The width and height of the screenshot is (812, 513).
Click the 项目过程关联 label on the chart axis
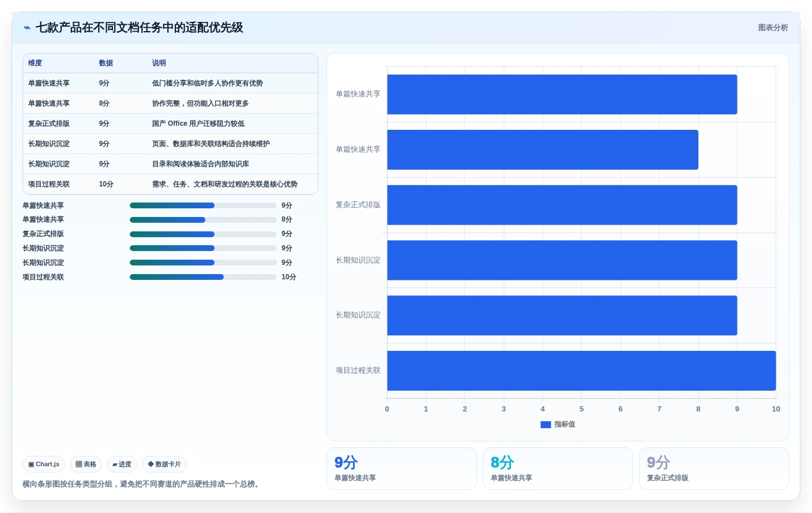point(358,370)
